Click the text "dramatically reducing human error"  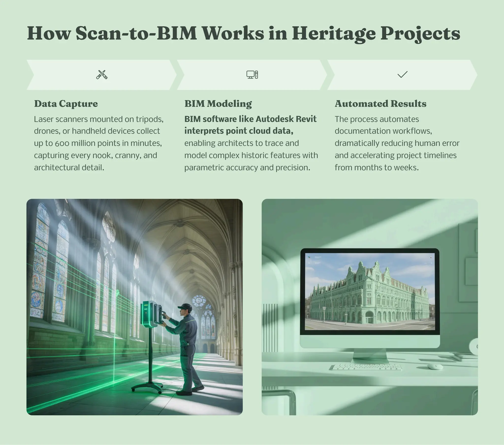397,143
